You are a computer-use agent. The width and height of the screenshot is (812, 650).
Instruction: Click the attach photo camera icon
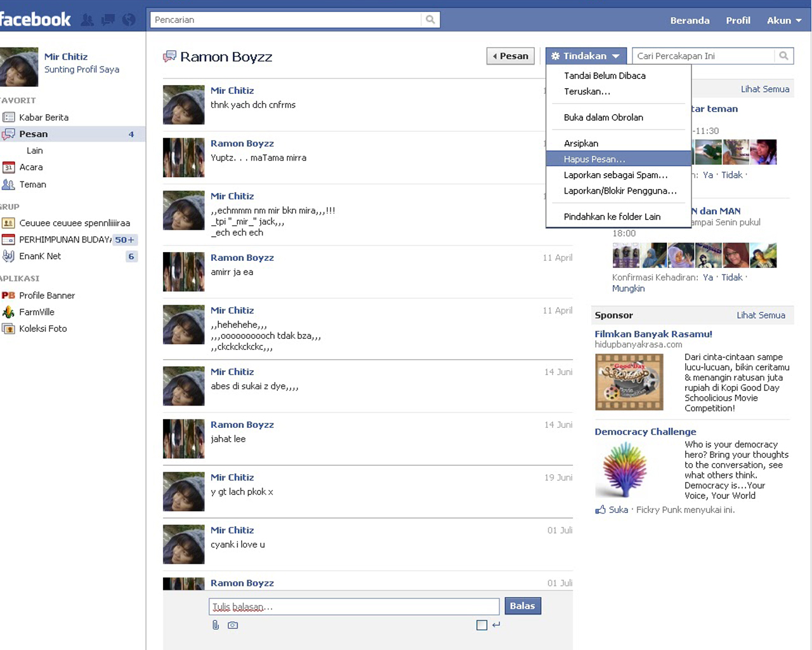click(233, 625)
